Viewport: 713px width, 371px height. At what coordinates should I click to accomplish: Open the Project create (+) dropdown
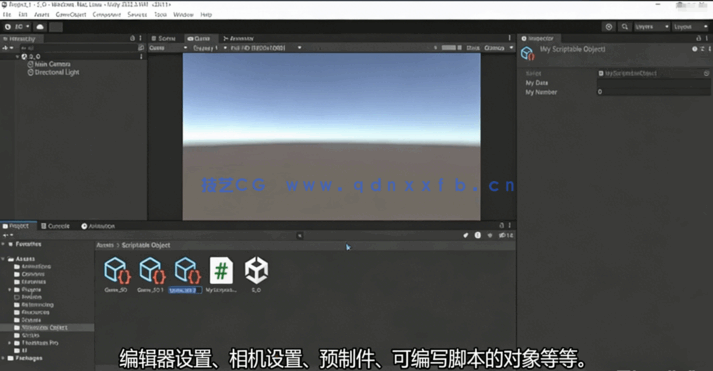click(8, 235)
